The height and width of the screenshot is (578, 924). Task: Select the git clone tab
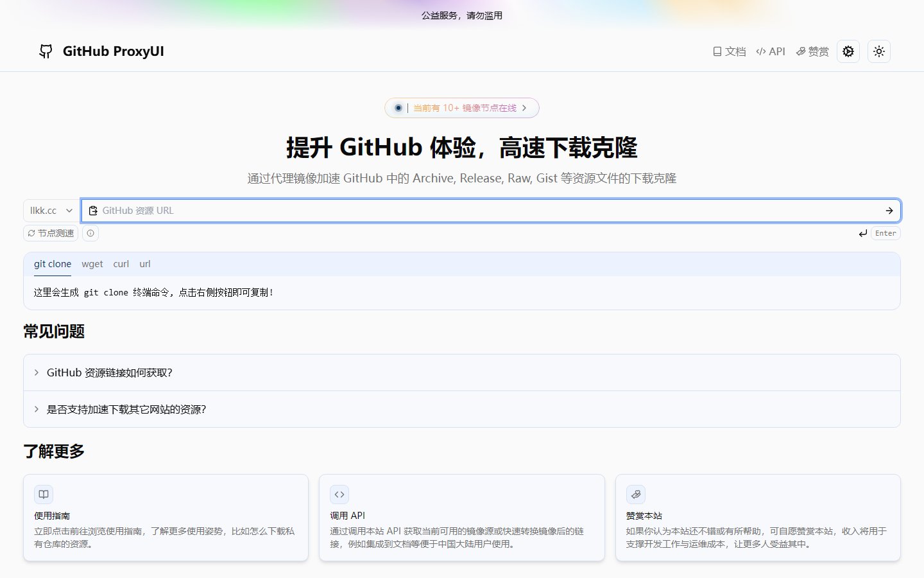tap(53, 264)
